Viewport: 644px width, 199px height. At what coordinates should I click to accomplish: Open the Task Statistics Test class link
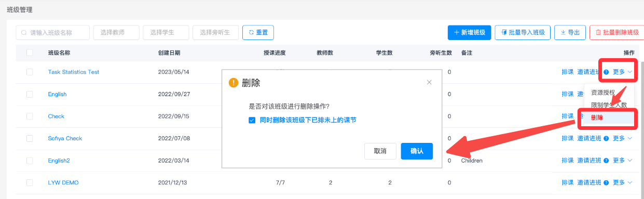[74, 72]
